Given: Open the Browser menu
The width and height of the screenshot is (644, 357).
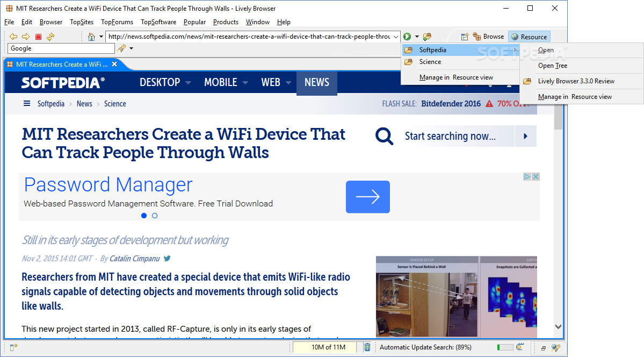Looking at the screenshot, I should [x=51, y=22].
